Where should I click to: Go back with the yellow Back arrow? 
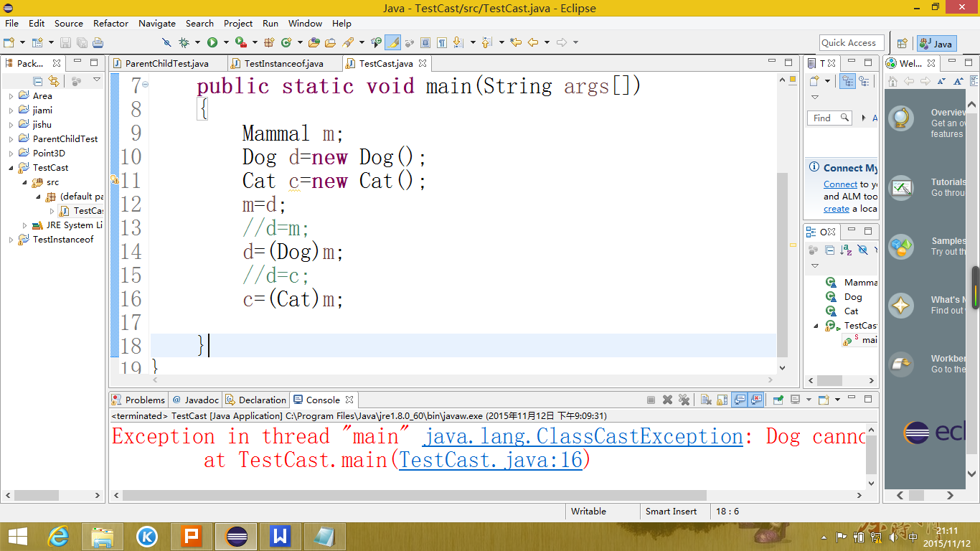(533, 43)
